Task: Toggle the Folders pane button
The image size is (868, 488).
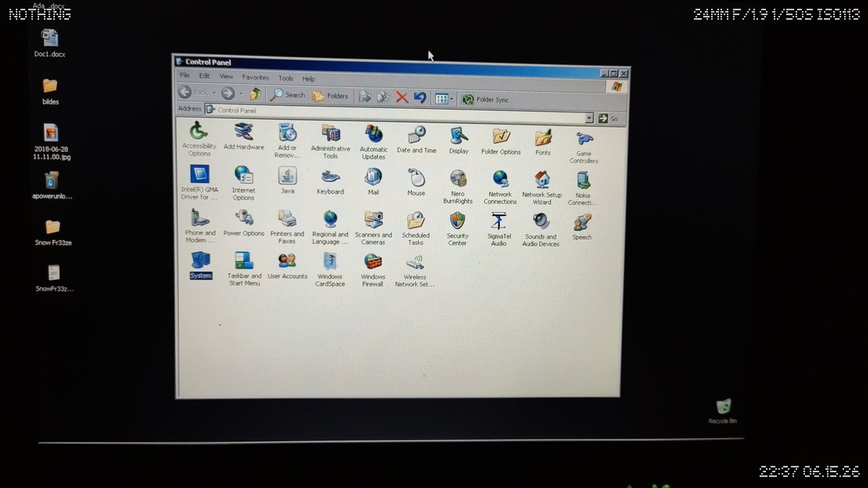Action: (330, 95)
